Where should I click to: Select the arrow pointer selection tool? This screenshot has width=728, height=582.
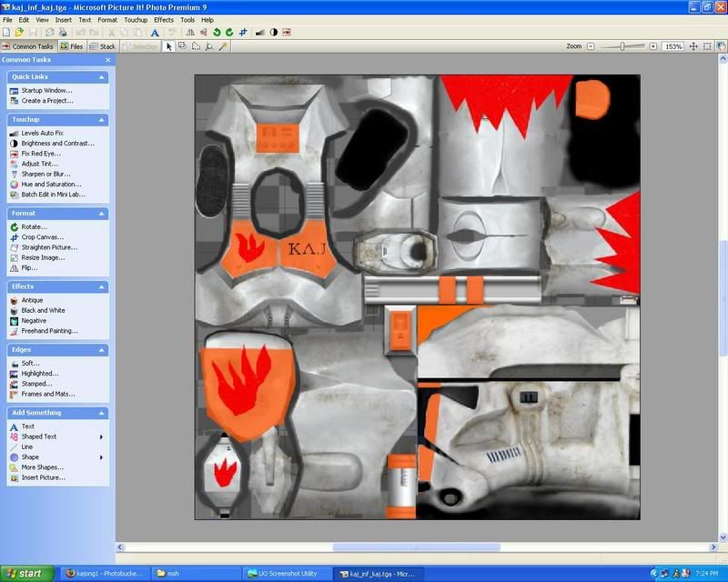pyautogui.click(x=169, y=46)
